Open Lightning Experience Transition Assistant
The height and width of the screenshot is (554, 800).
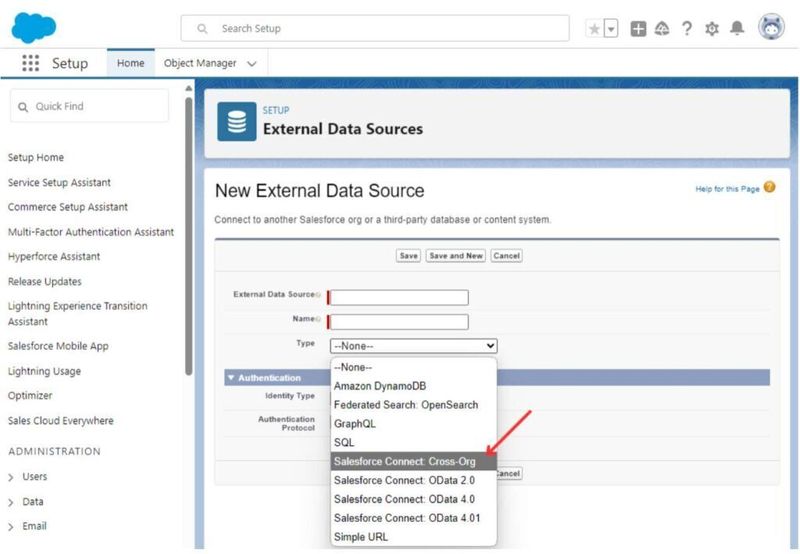coord(78,313)
